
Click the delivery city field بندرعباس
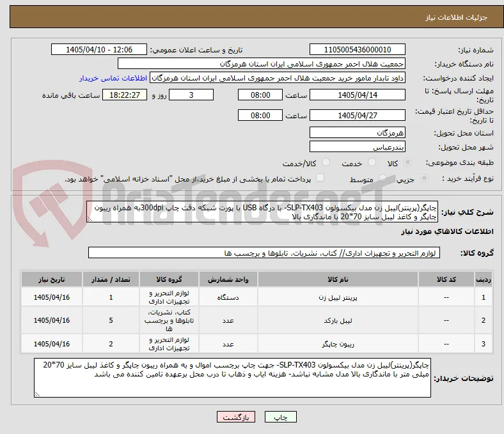(x=358, y=146)
